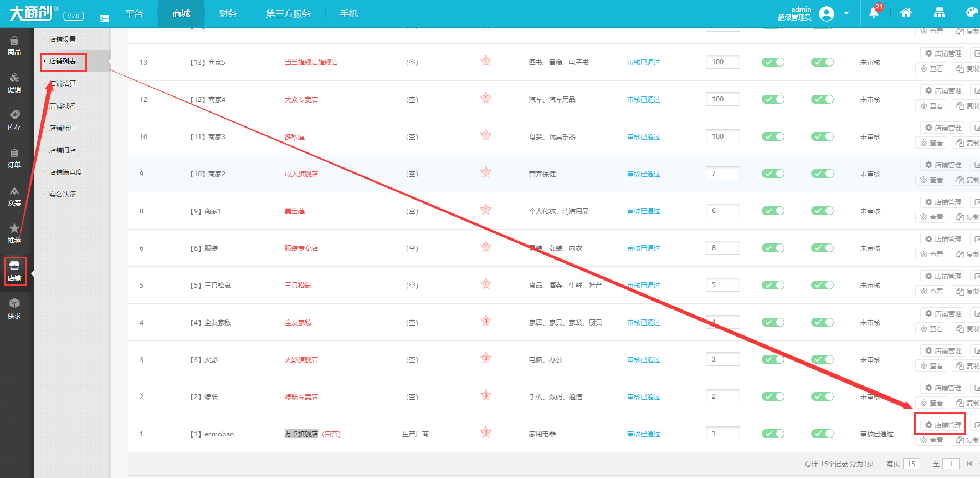Open the 商品 sidebar section
Image resolution: width=980 pixels, height=478 pixels.
(14, 45)
